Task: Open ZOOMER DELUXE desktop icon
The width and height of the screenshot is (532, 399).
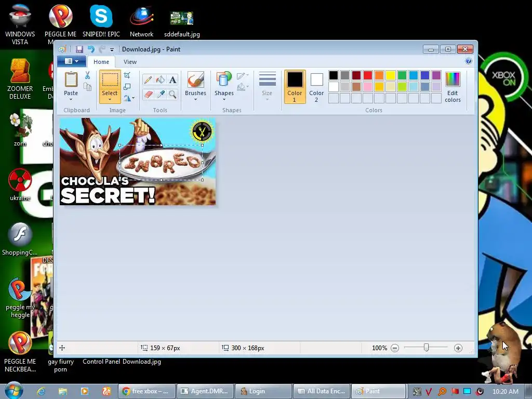Action: coord(20,79)
